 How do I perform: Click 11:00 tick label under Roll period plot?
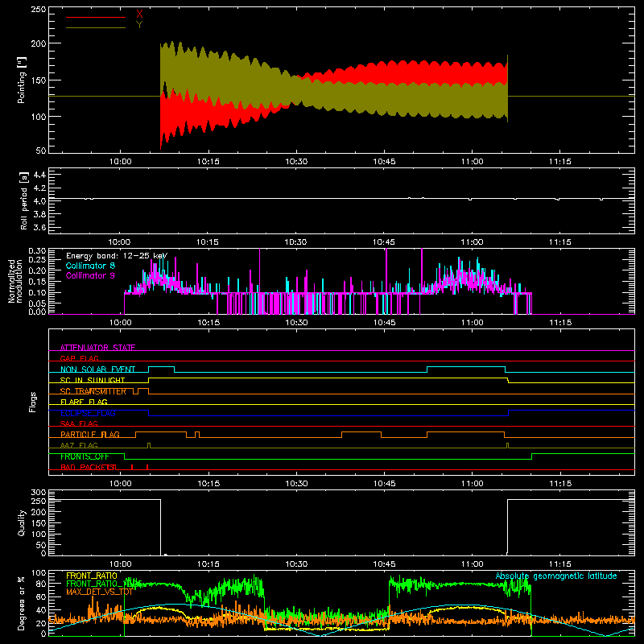click(x=472, y=242)
